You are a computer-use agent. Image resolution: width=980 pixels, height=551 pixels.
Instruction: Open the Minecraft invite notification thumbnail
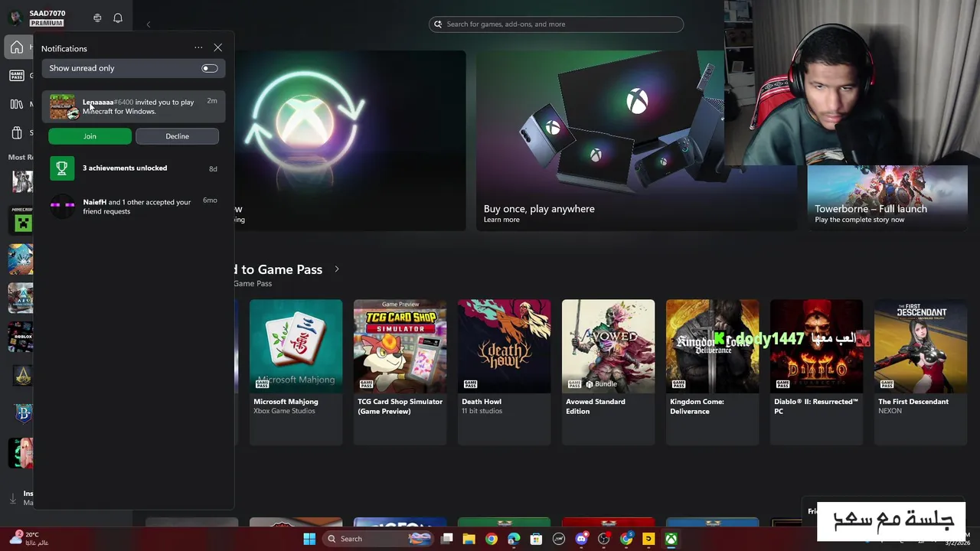(x=63, y=106)
